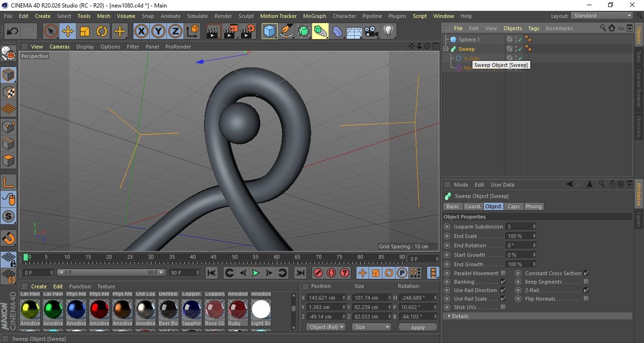Viewport: 644px width, 343px height.
Task: Add a Camera object
Action: [372, 32]
